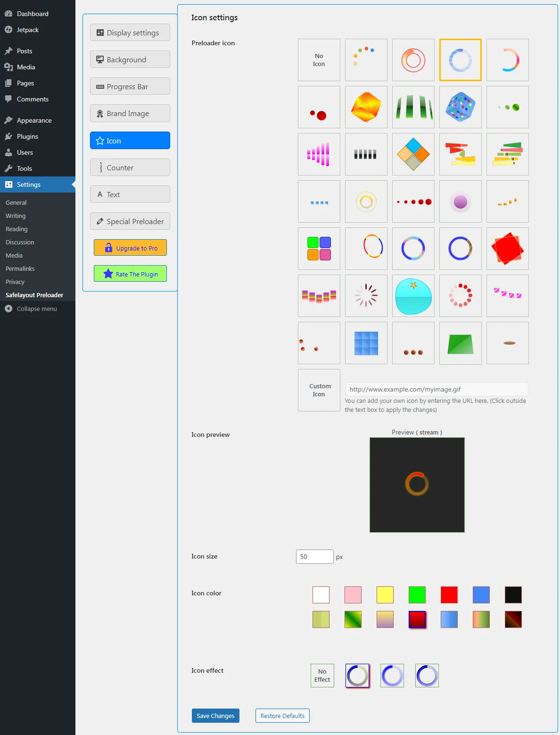
Task: Select the last ring icon effect option
Action: (x=427, y=676)
